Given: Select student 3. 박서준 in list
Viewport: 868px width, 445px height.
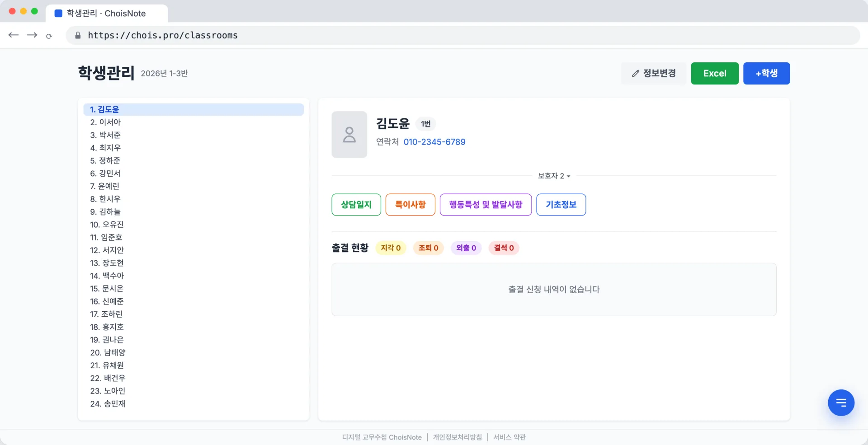Looking at the screenshot, I should point(193,135).
